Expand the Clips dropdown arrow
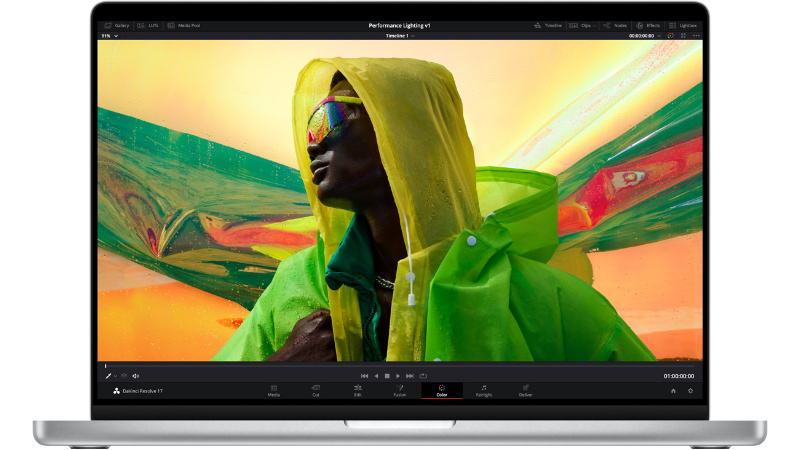This screenshot has width=800, height=450. click(x=595, y=26)
